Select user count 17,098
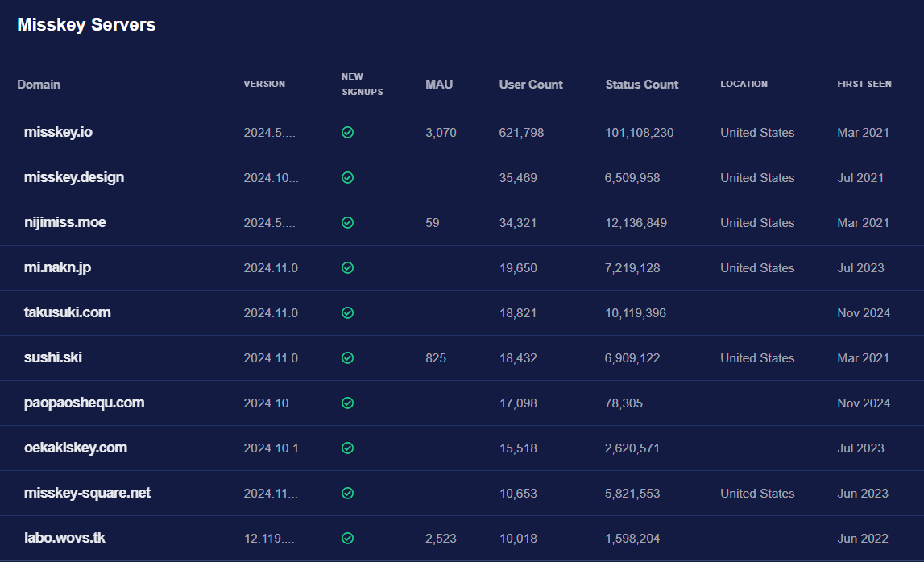Screen dimensions: 924x562 tap(518, 403)
